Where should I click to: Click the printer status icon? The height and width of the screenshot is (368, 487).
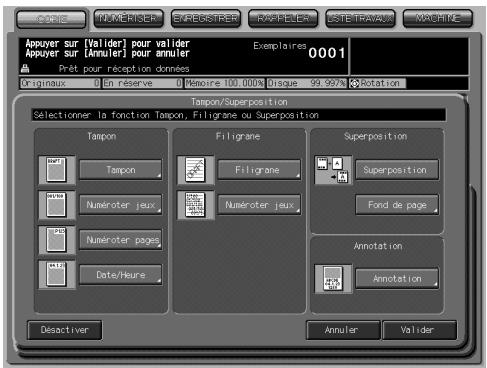tap(25, 69)
